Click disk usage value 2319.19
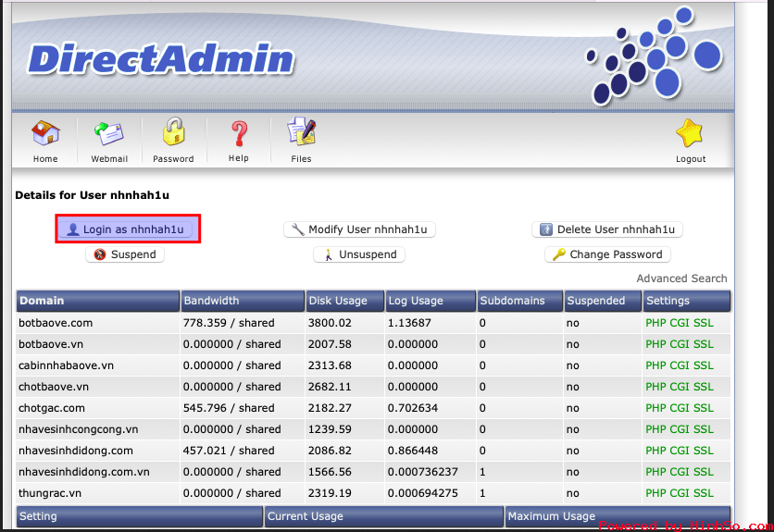The image size is (774, 532). [x=330, y=493]
